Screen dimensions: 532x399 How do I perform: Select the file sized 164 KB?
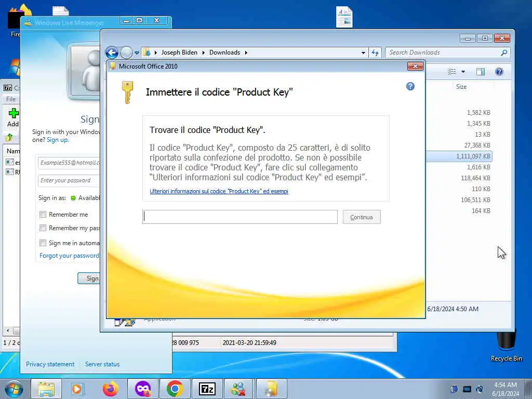pyautogui.click(x=481, y=211)
